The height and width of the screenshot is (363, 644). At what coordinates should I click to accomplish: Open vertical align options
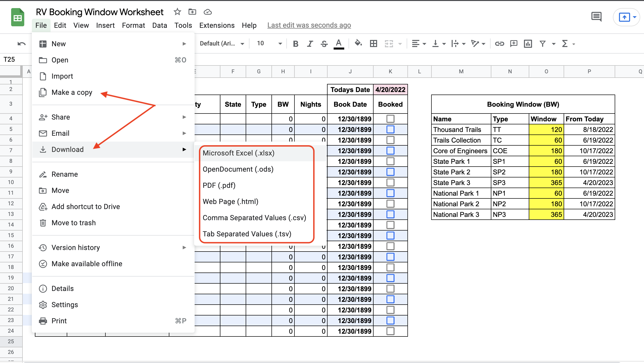coord(439,44)
